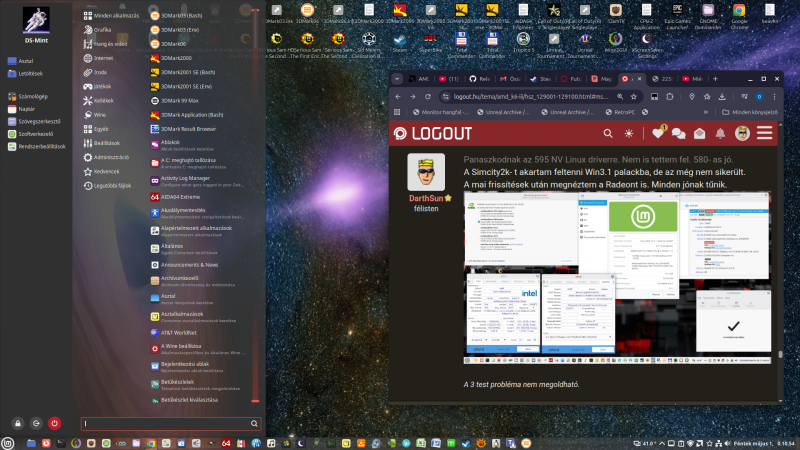Open the Logout notifications bell
The height and width of the screenshot is (450, 800).
pos(720,134)
